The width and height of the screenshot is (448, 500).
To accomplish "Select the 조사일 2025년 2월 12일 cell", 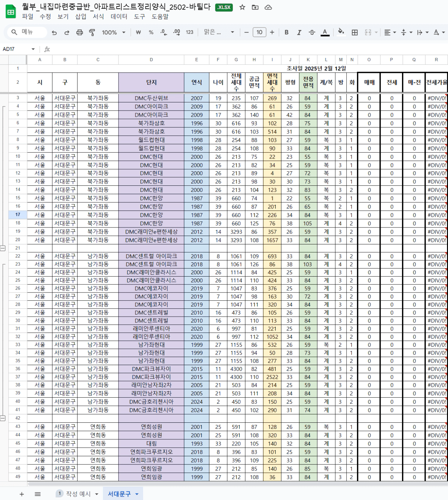I will (316, 68).
